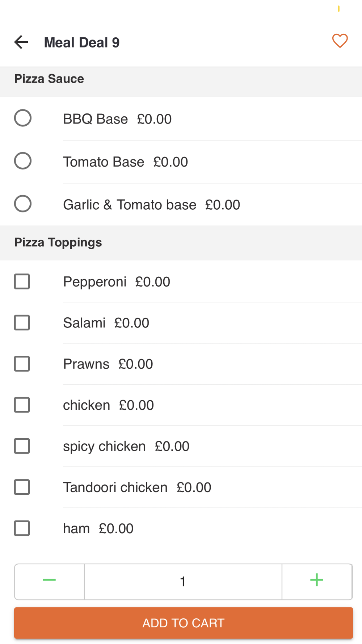Viewport: 362px width, 644px height.
Task: Increase quantity with the plus icon
Action: [317, 581]
